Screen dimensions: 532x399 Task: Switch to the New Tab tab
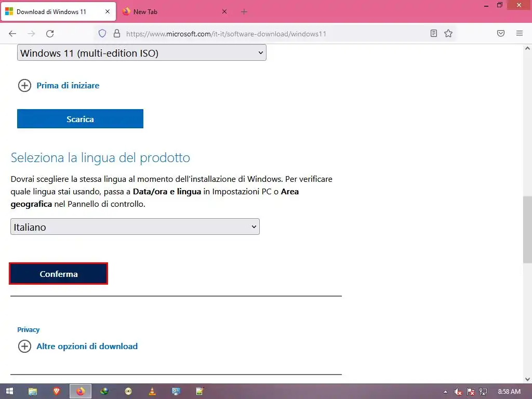coord(175,12)
